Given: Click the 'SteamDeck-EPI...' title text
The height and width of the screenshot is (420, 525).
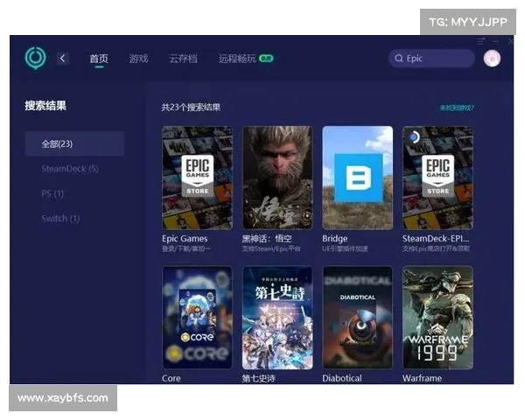Looking at the screenshot, I should 436,239.
